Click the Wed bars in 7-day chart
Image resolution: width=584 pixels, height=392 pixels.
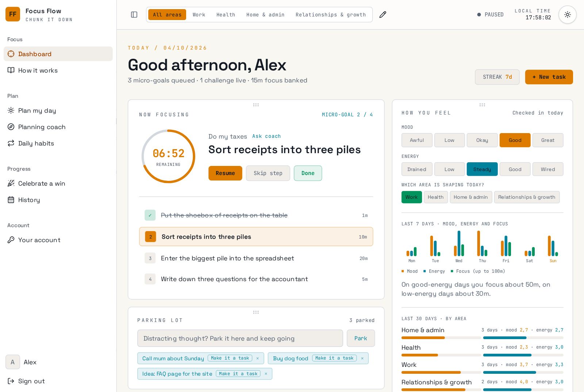coord(459,243)
